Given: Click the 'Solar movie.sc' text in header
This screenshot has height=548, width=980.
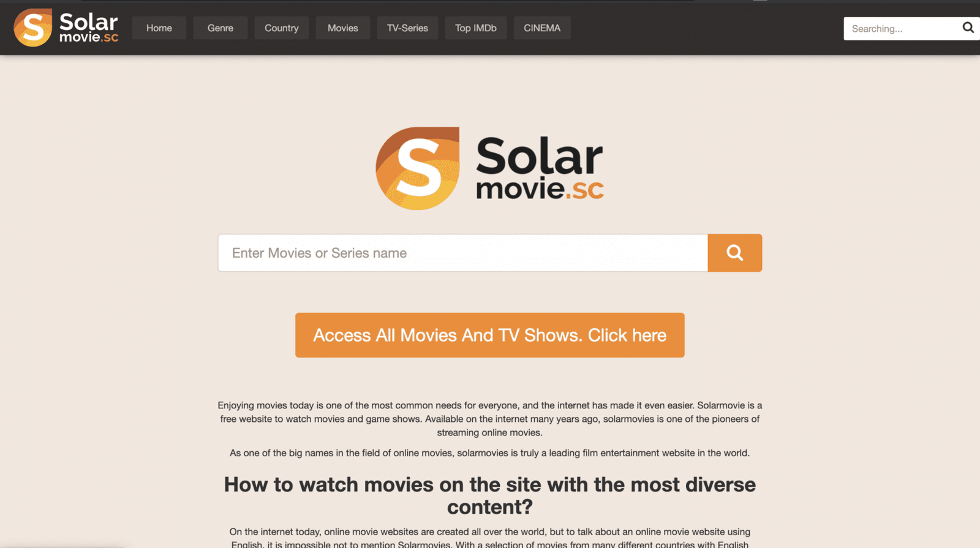Looking at the screenshot, I should click(89, 28).
